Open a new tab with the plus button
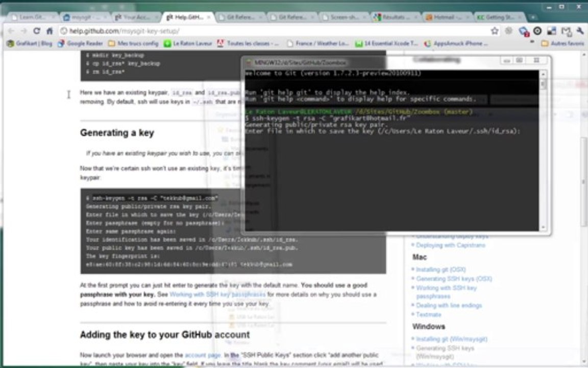Viewport: 588px width, 368px height. [x=532, y=17]
